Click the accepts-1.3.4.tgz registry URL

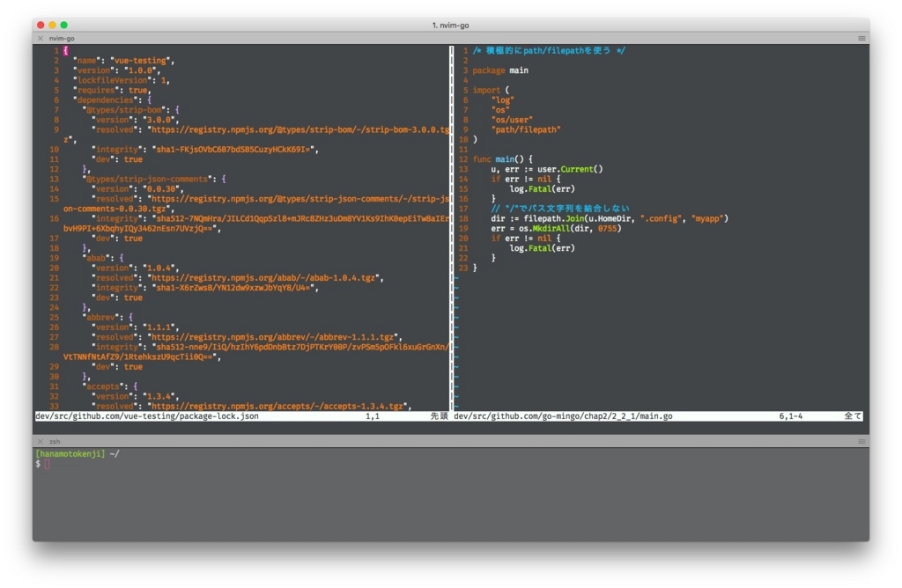(277, 406)
